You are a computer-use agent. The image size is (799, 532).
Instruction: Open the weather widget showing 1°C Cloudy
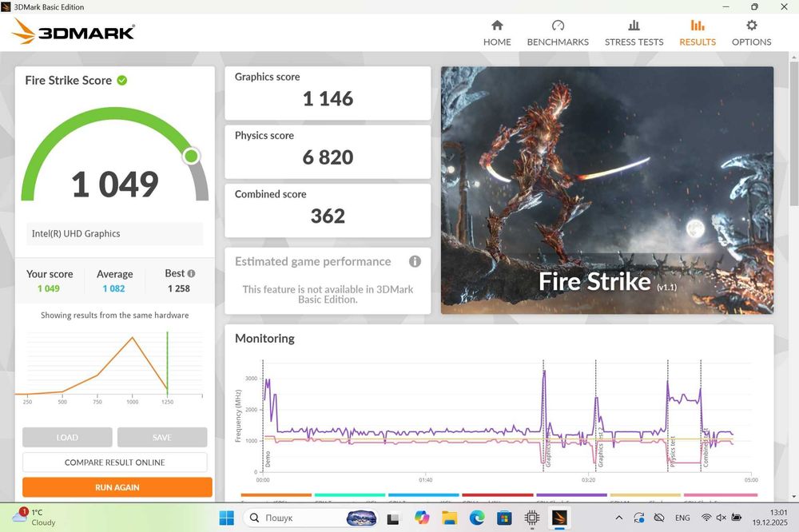tap(33, 518)
